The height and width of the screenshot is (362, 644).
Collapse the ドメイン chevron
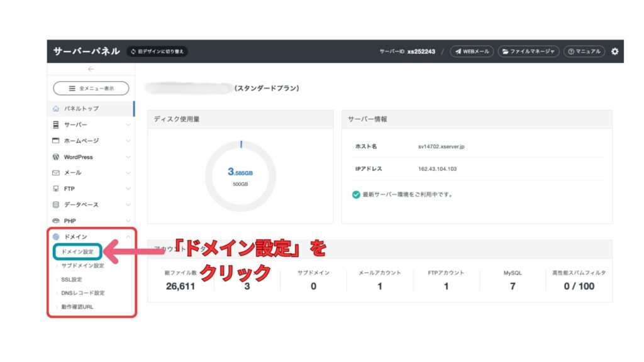(128, 237)
